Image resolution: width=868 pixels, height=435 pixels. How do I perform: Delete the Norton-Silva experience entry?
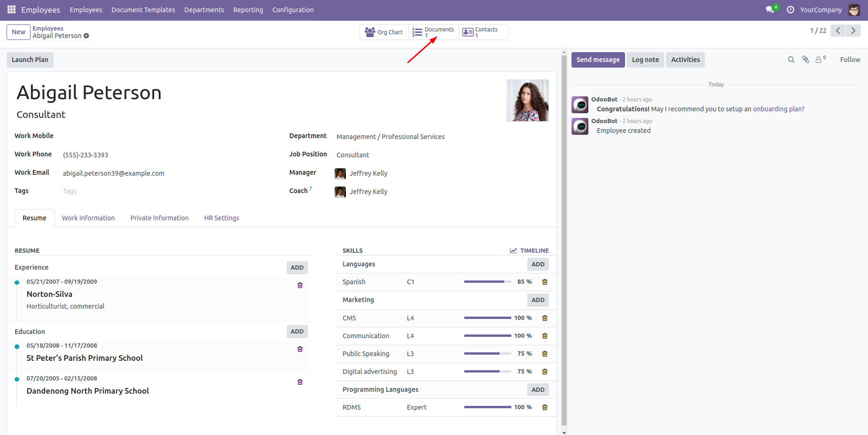click(x=300, y=285)
